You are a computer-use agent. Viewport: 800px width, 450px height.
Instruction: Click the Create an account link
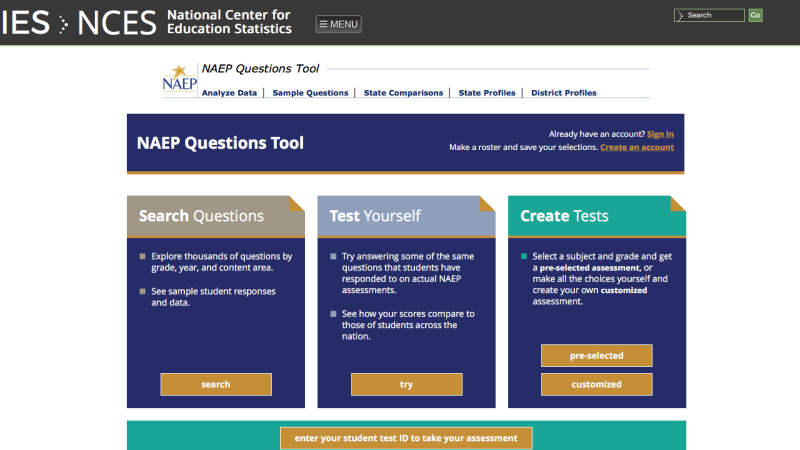click(x=637, y=147)
